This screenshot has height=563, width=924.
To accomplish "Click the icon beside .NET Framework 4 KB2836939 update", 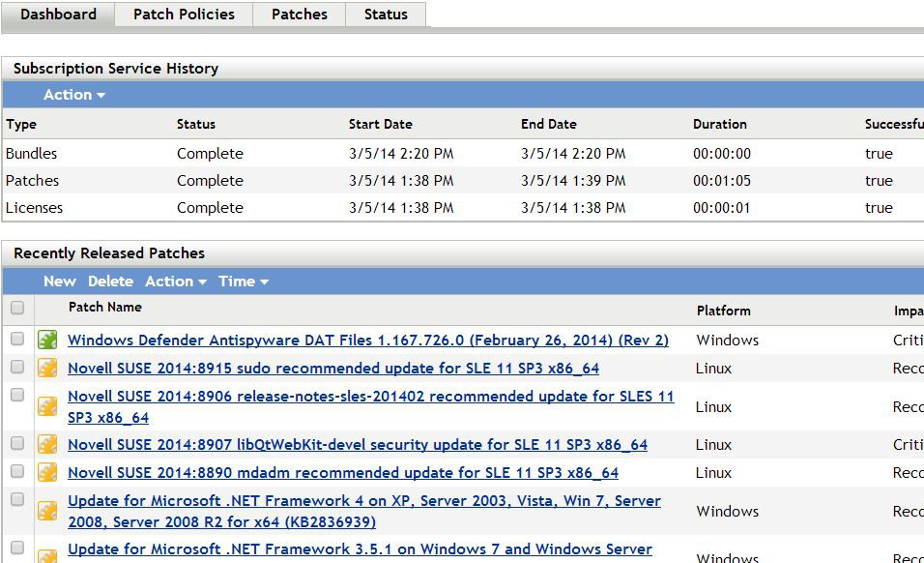I will pos(47,511).
